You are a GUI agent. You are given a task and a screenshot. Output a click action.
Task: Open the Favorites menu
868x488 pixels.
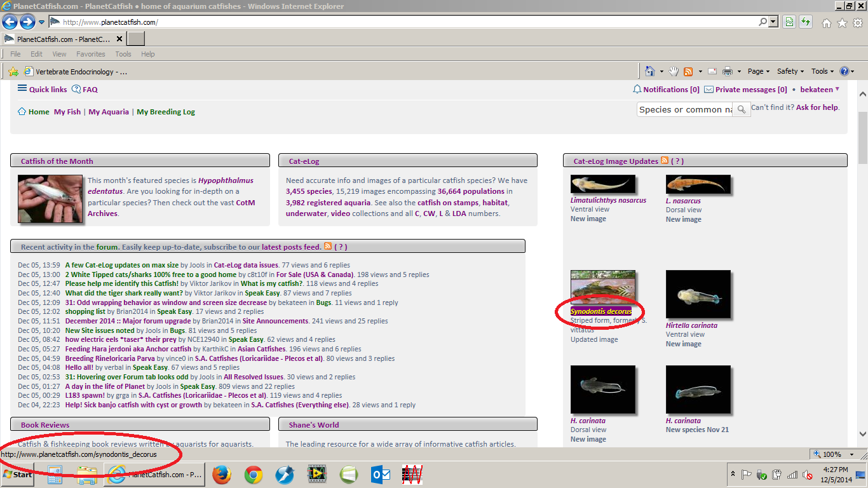tap(91, 54)
